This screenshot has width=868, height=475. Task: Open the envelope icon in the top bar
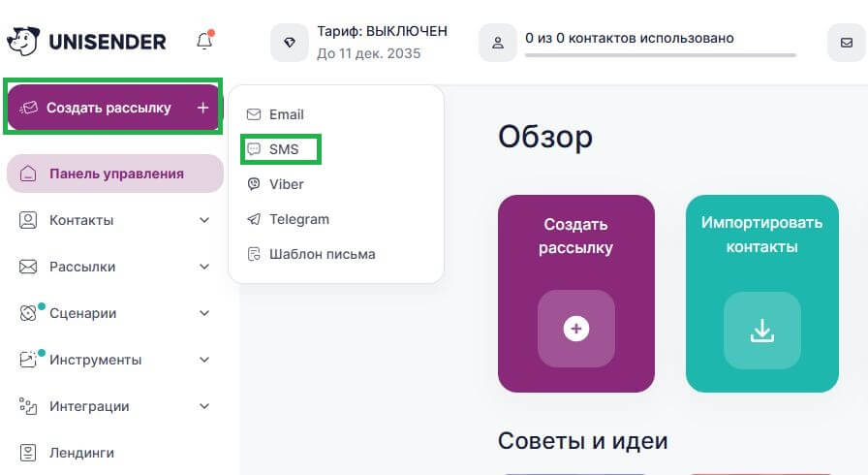(x=847, y=43)
